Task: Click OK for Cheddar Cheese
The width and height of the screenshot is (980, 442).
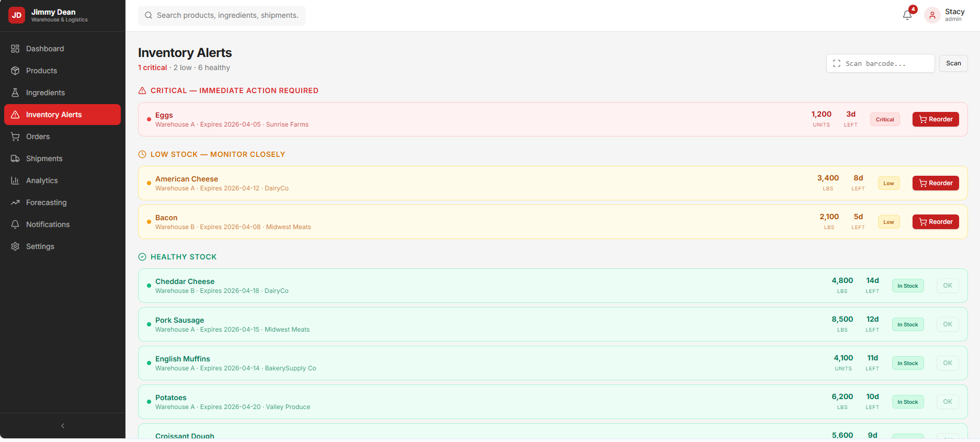Action: [x=948, y=286]
